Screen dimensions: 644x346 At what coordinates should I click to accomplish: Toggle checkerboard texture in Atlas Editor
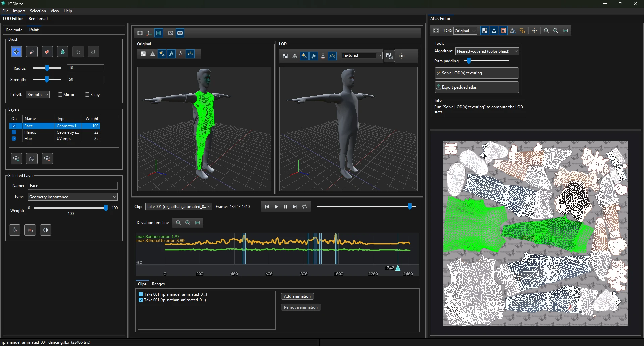485,31
